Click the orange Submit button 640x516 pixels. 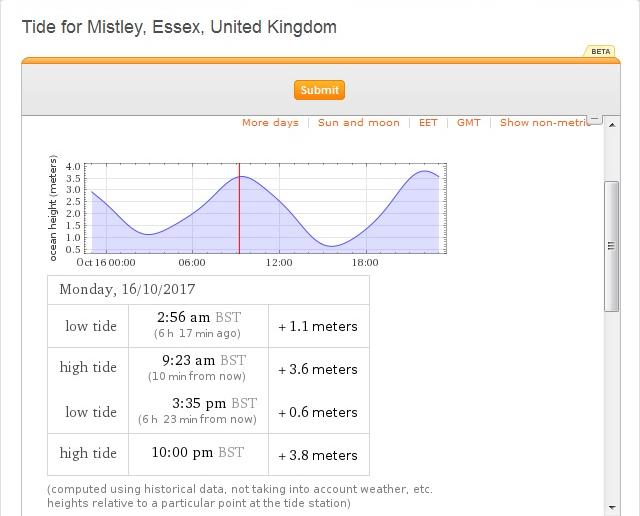point(319,90)
